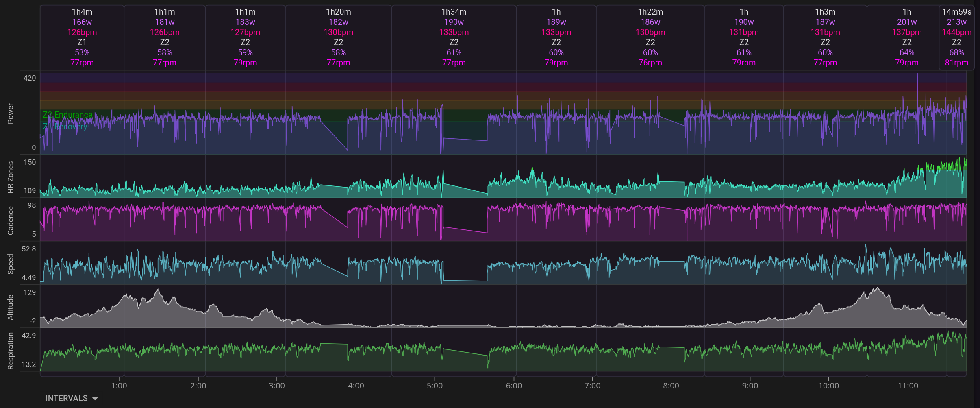Click the 10:00 time axis marker

pos(828,386)
